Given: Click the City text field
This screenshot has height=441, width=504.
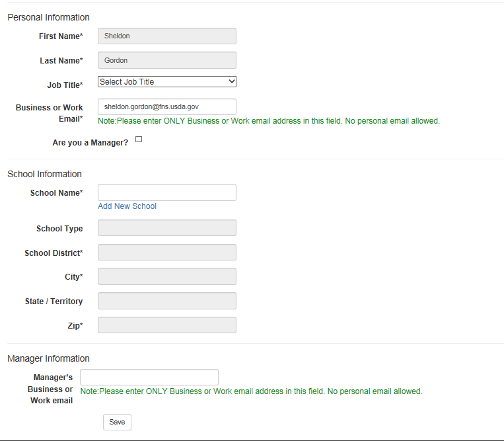Looking at the screenshot, I should 166,276.
